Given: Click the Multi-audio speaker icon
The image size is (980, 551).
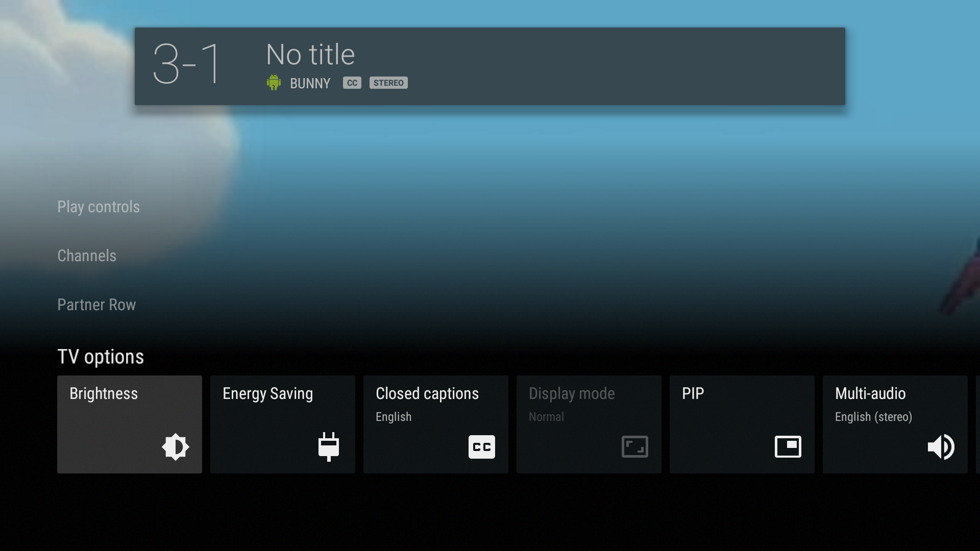Looking at the screenshot, I should pos(940,447).
